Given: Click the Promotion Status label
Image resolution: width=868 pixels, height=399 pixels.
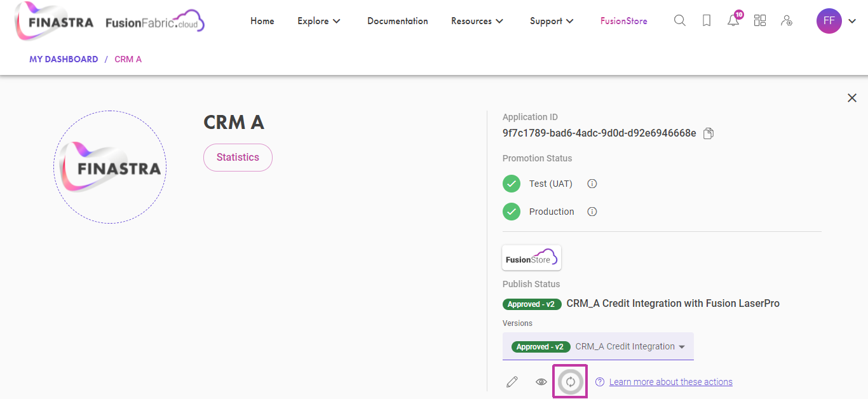Looking at the screenshot, I should pyautogui.click(x=538, y=158).
